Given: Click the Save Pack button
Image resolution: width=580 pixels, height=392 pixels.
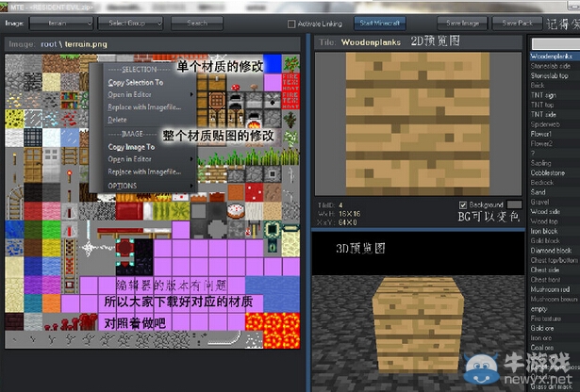Looking at the screenshot, I should (x=518, y=24).
